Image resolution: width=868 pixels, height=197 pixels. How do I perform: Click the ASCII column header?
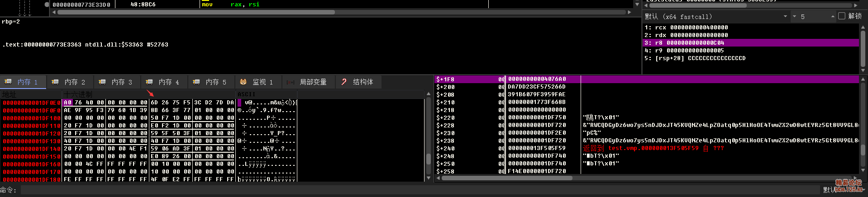(x=247, y=94)
